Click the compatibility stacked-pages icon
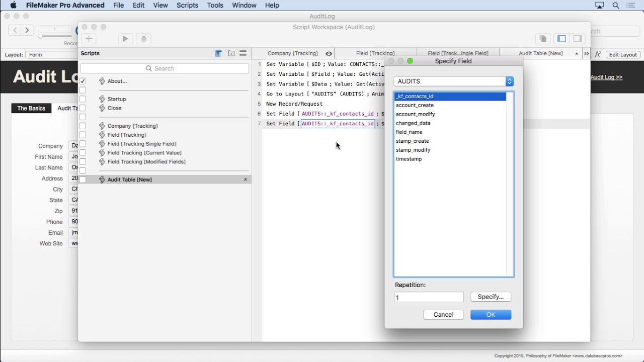 (x=543, y=39)
